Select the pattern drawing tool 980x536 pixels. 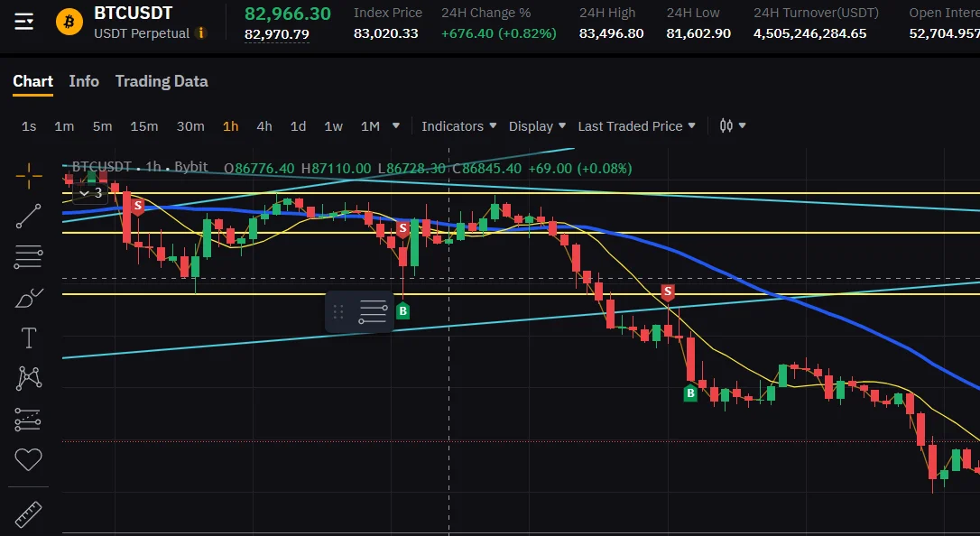29,378
